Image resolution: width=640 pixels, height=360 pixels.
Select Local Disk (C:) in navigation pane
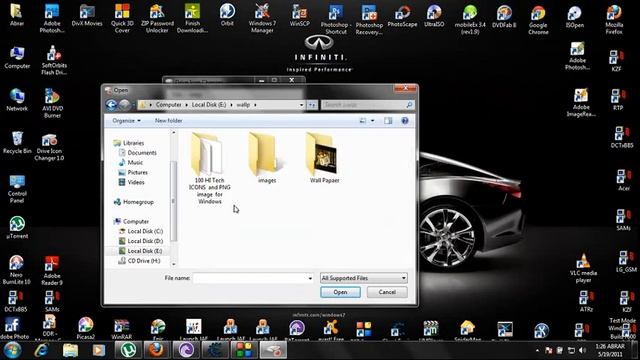[x=145, y=231]
